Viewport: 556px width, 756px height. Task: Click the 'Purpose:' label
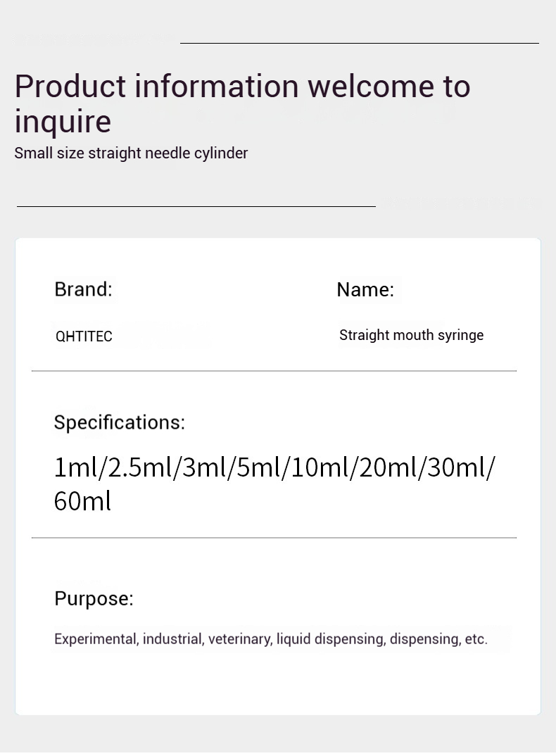(94, 598)
